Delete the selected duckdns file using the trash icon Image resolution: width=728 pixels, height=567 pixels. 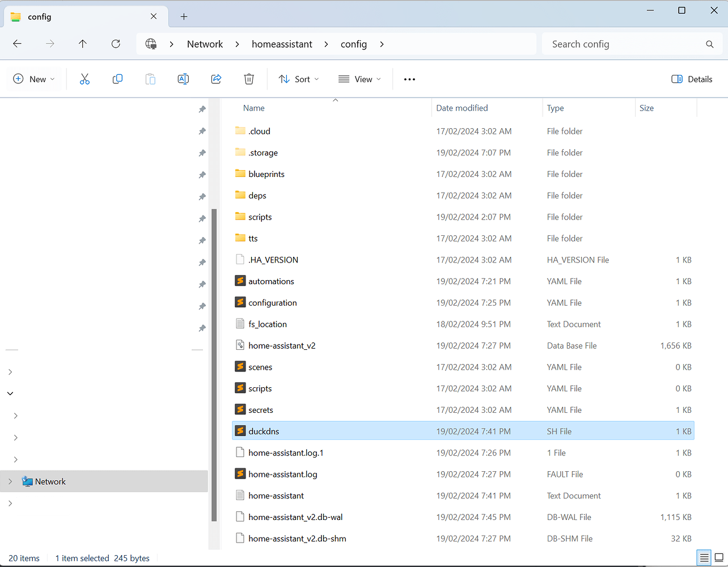(x=249, y=79)
